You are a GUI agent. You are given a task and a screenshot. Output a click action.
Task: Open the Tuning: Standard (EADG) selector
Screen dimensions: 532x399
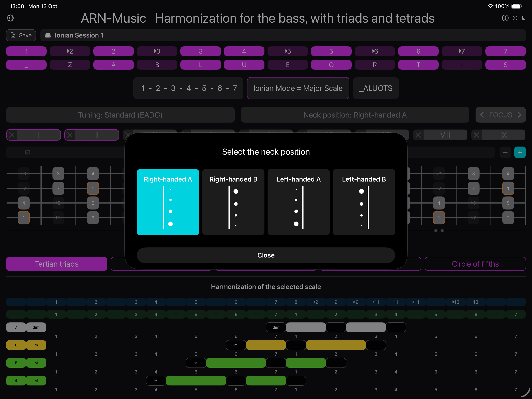(x=120, y=115)
